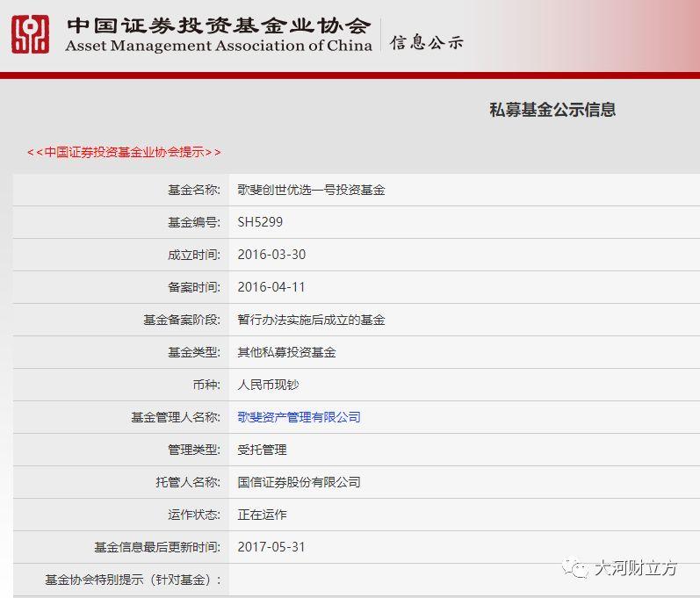Click the 私募基金公示信息 page heading
Image resolution: width=700 pixels, height=598 pixels.
pos(552,110)
